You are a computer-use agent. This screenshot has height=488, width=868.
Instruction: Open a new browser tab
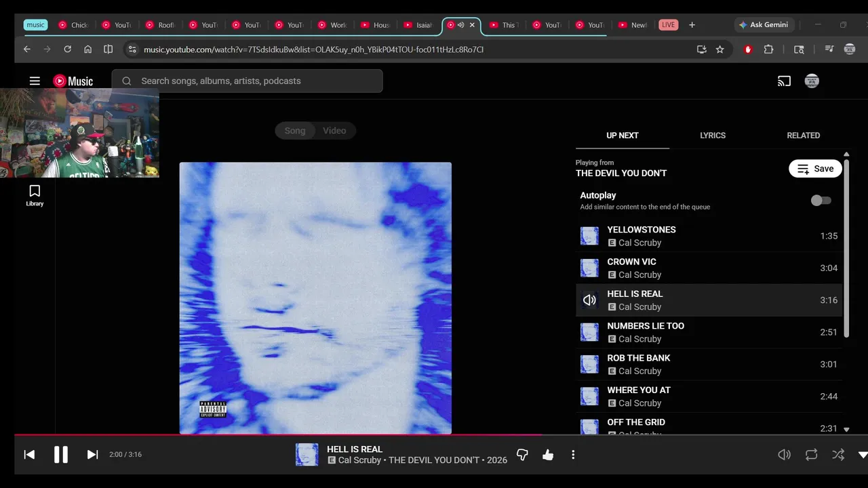[692, 25]
